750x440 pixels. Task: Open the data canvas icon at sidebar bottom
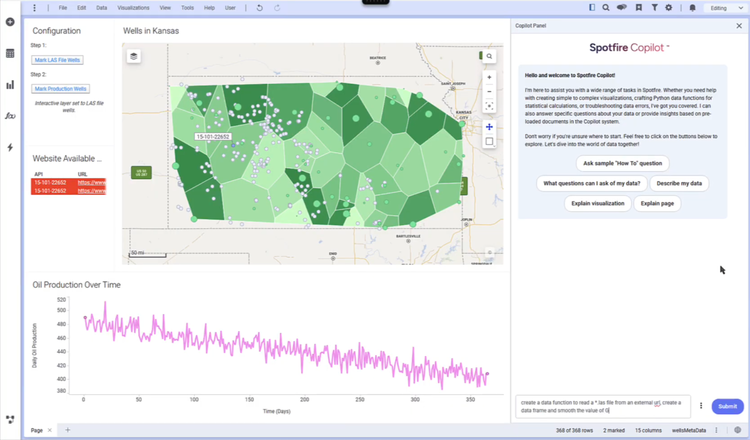pyautogui.click(x=10, y=419)
